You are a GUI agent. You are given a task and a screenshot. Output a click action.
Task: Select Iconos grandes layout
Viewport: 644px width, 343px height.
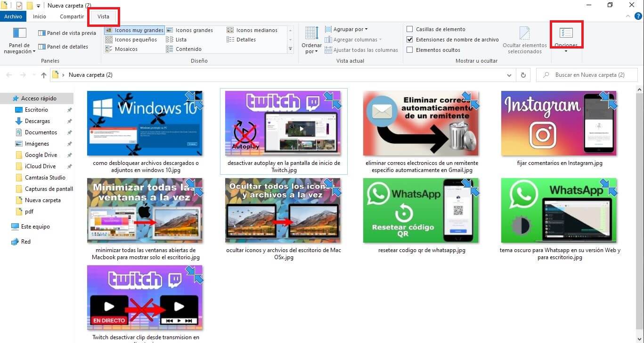coord(189,30)
